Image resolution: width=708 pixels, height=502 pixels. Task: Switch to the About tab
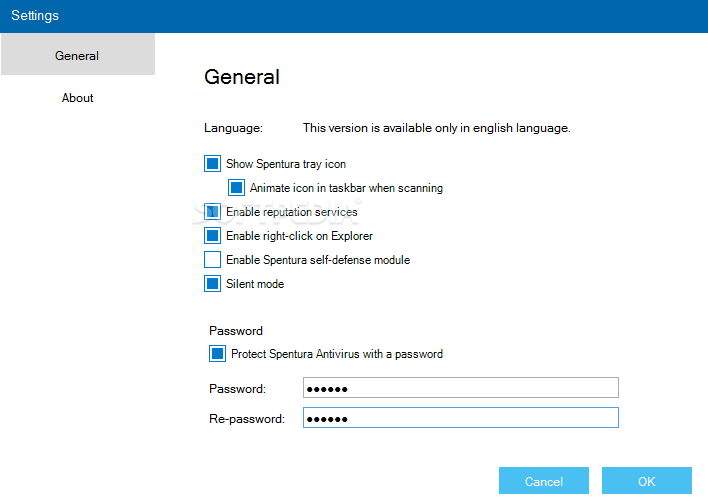78,98
